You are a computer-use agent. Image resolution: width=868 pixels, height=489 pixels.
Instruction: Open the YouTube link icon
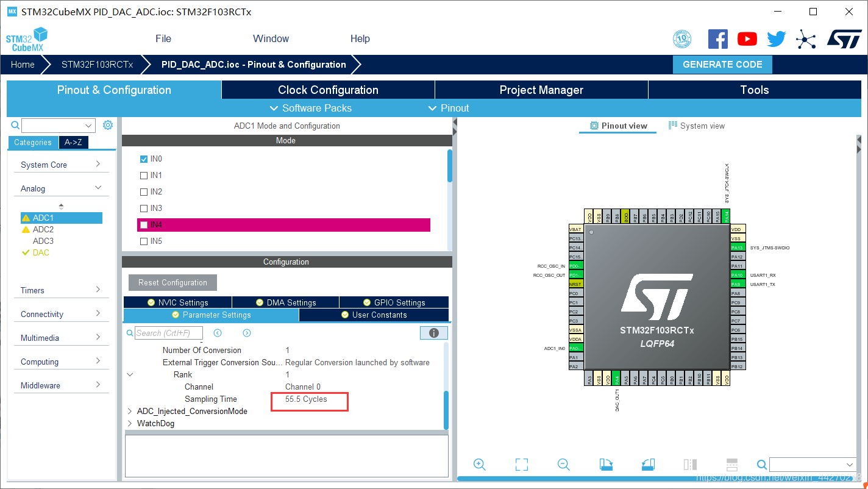tap(747, 39)
